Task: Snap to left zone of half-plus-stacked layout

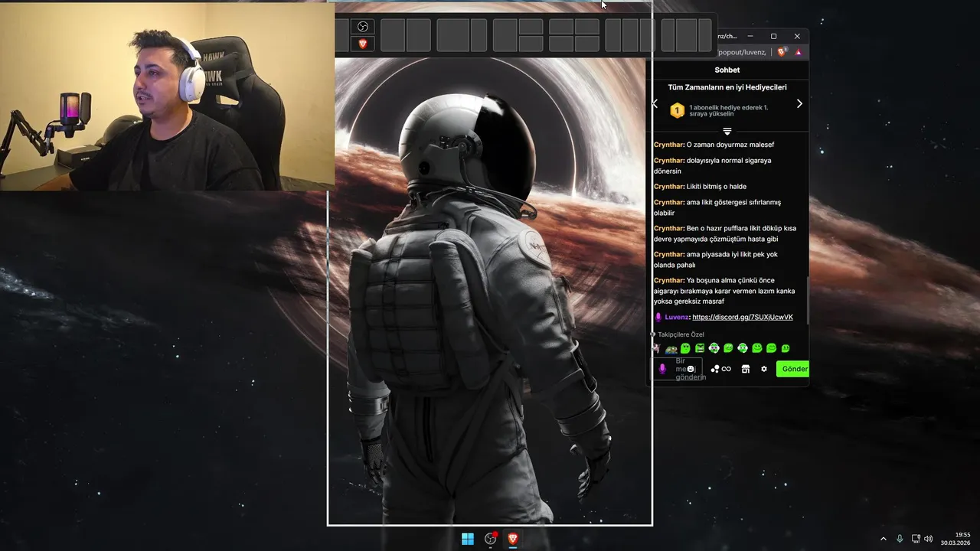Action: point(505,35)
